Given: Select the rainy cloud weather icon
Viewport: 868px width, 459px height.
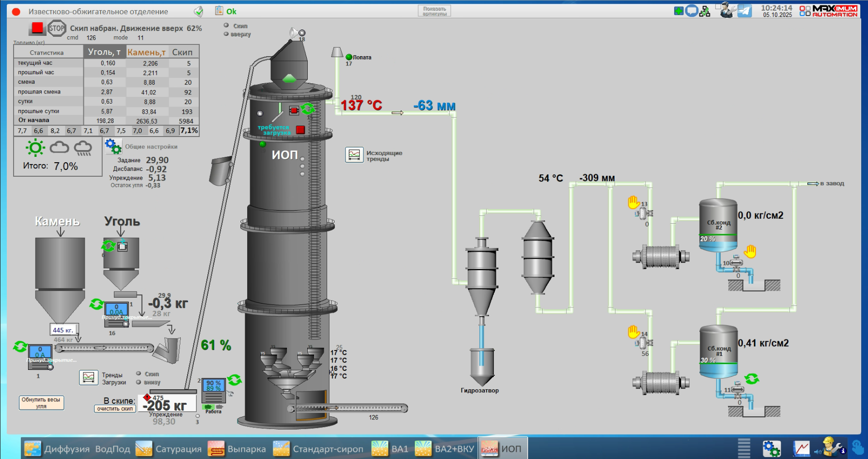Looking at the screenshot, I should pos(83,148).
